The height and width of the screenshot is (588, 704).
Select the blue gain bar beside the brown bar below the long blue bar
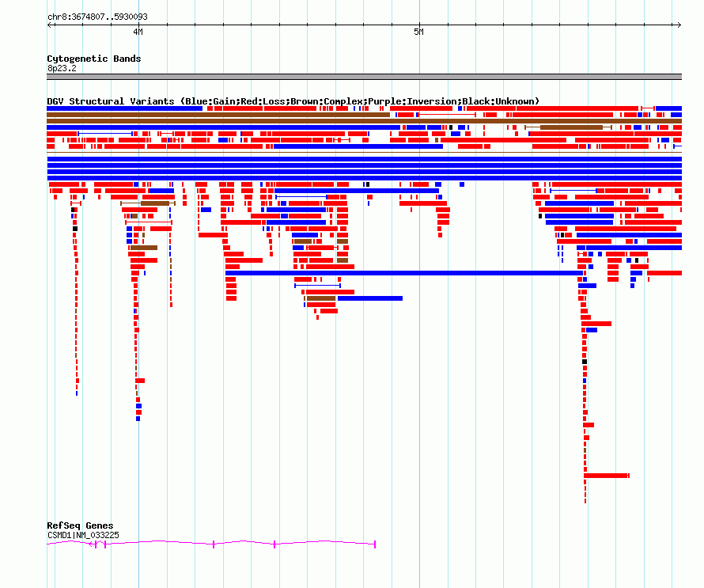click(370, 298)
